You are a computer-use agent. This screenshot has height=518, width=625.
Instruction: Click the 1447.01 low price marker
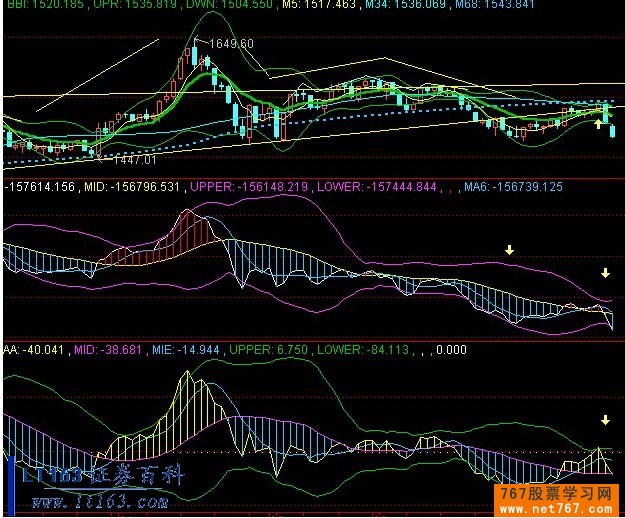point(133,159)
